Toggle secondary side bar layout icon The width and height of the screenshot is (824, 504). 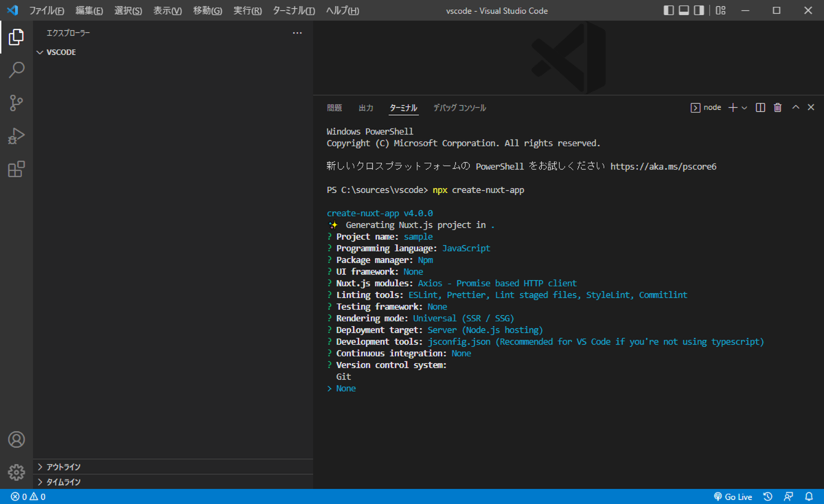click(x=699, y=10)
